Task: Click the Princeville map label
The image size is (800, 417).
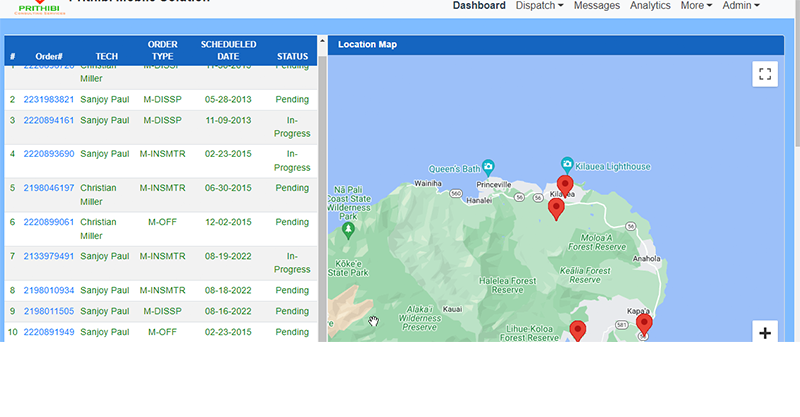Action: point(493,185)
